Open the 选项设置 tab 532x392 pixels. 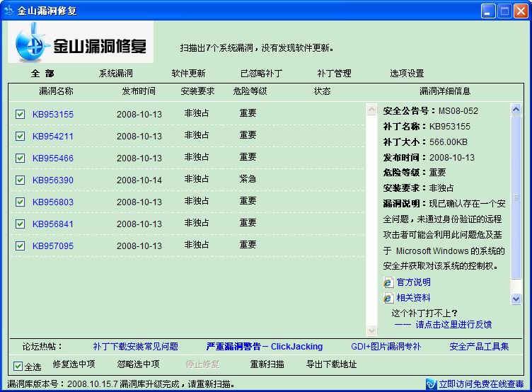pyautogui.click(x=407, y=74)
